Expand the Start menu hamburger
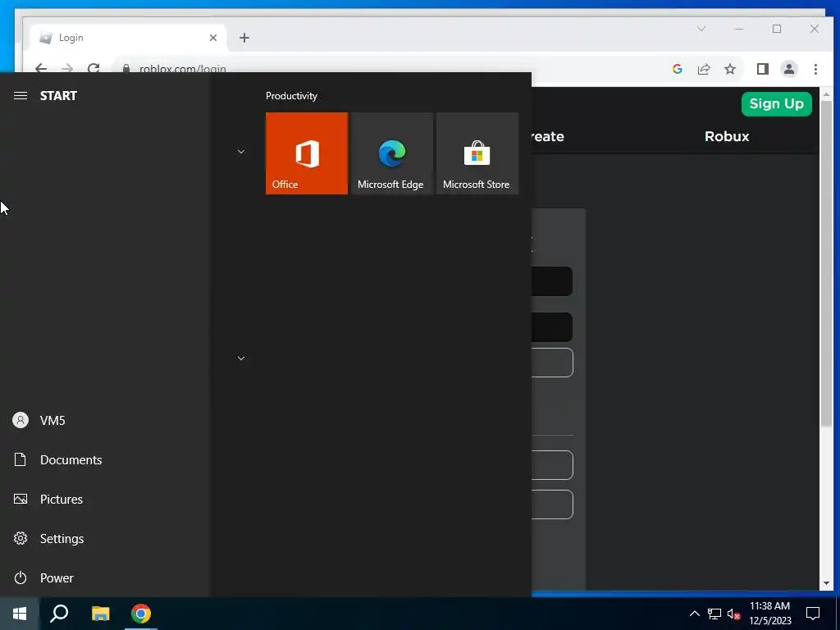840x630 pixels. pyautogui.click(x=21, y=96)
